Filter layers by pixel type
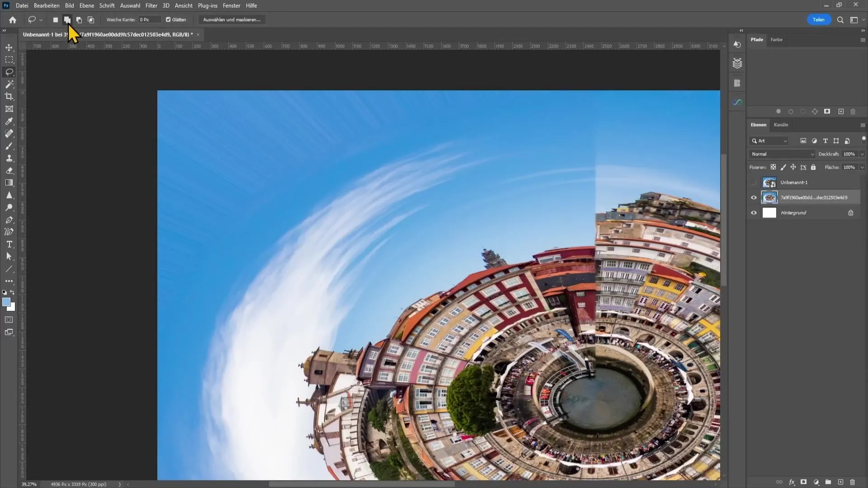Viewport: 868px width, 488px height. (x=803, y=141)
